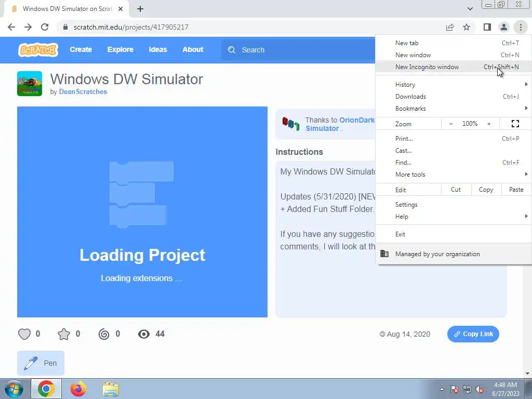
Task: Click the page scrollbar down arrow
Action: pyautogui.click(x=527, y=374)
